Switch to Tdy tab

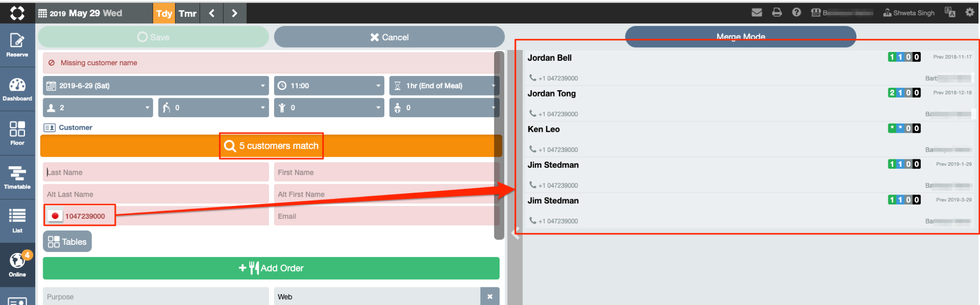pos(164,13)
